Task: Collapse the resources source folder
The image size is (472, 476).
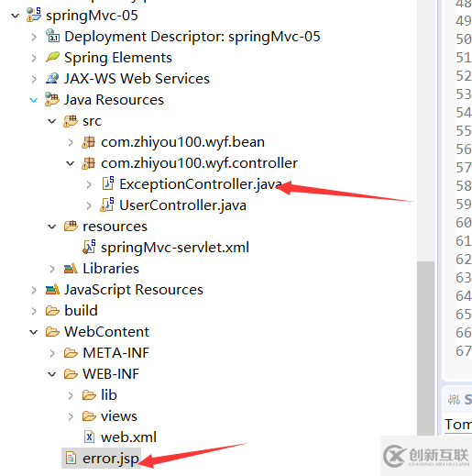Action: point(52,227)
